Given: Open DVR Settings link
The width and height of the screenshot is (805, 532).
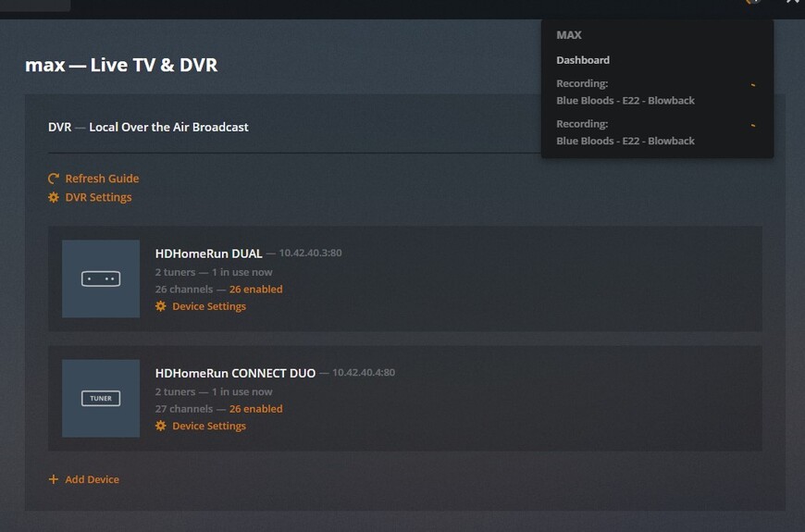Looking at the screenshot, I should click(98, 197).
